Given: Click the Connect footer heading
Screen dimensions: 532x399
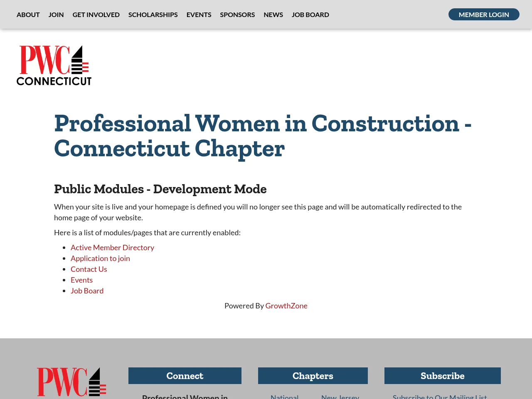Looking at the screenshot, I should [x=185, y=376].
